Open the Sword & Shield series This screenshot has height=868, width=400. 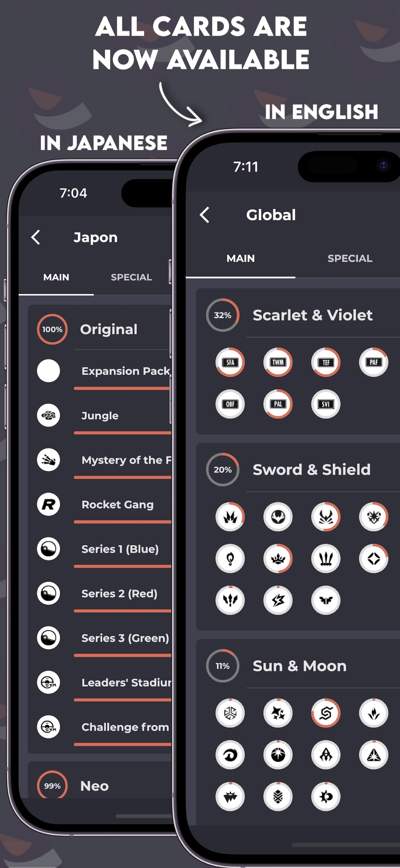[x=311, y=469]
